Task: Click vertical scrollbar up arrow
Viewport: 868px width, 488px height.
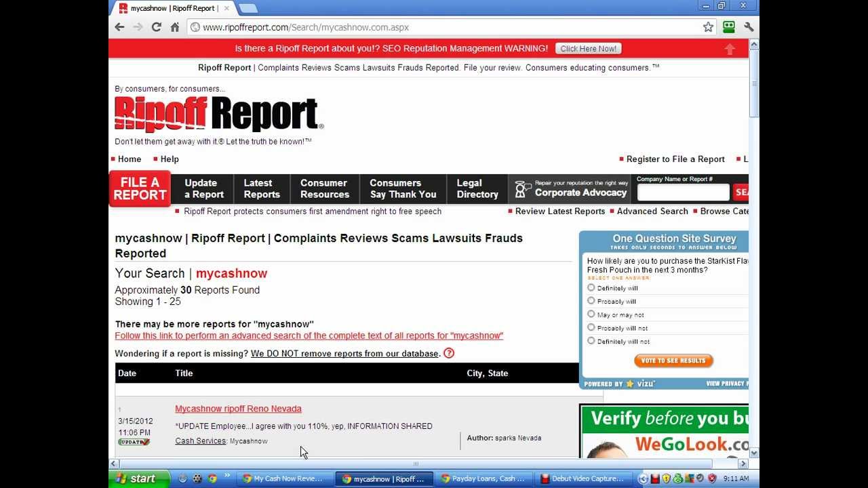Action: click(x=754, y=44)
